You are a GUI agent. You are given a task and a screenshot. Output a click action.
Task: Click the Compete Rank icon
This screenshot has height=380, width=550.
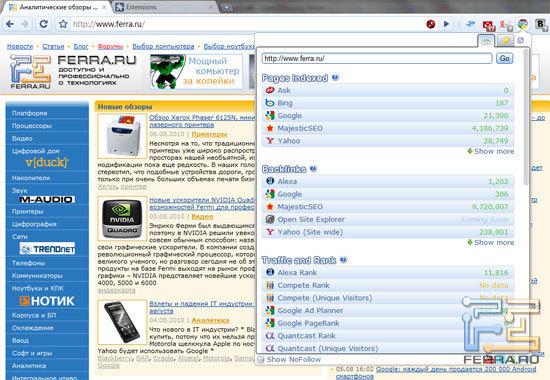[270, 285]
